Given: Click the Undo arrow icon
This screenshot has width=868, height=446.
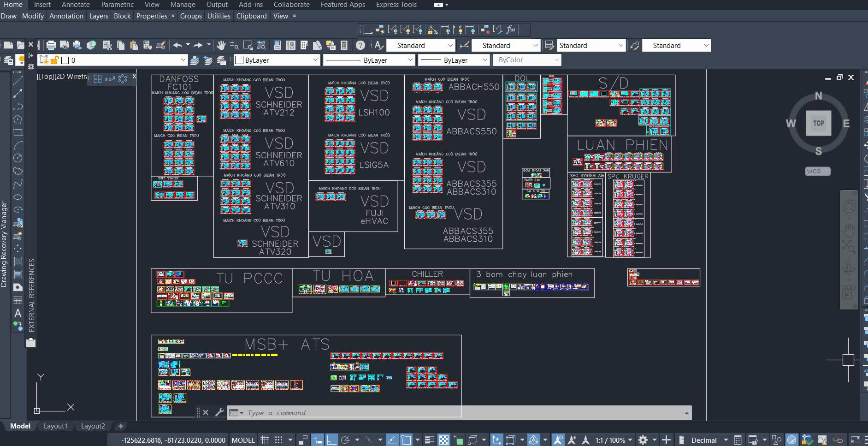Looking at the screenshot, I should click(177, 45).
